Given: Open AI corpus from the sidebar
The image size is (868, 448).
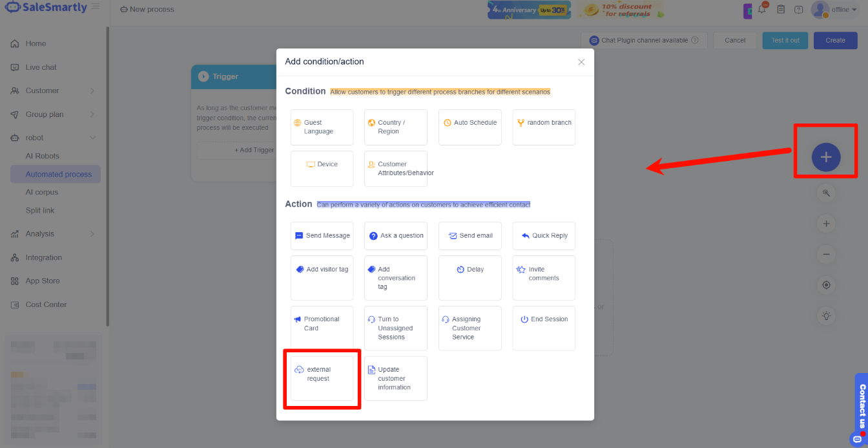Looking at the screenshot, I should point(42,192).
